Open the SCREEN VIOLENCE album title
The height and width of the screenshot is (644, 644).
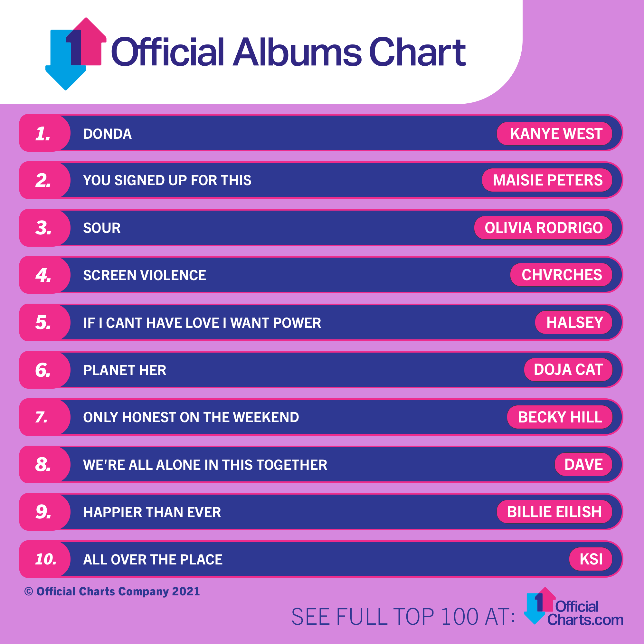click(145, 275)
